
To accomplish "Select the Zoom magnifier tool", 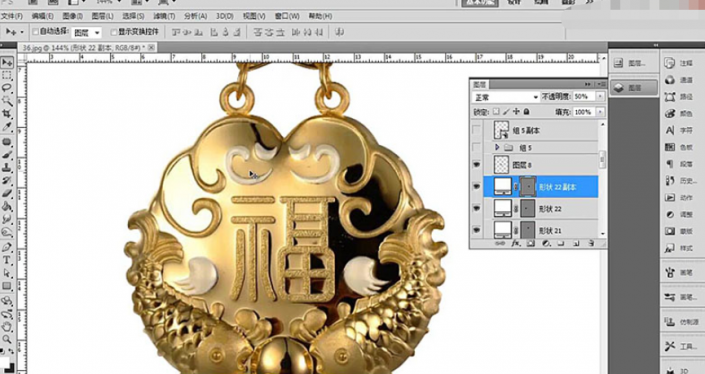I will point(7,339).
